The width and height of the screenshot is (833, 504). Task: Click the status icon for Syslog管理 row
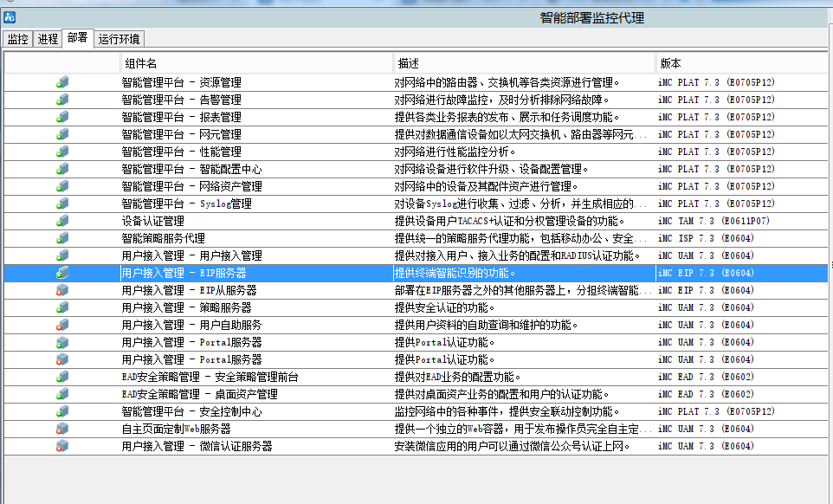pos(62,204)
